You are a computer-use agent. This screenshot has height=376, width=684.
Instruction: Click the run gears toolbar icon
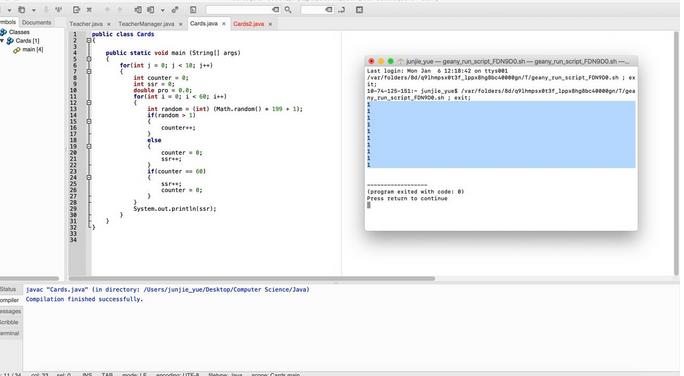point(175,10)
